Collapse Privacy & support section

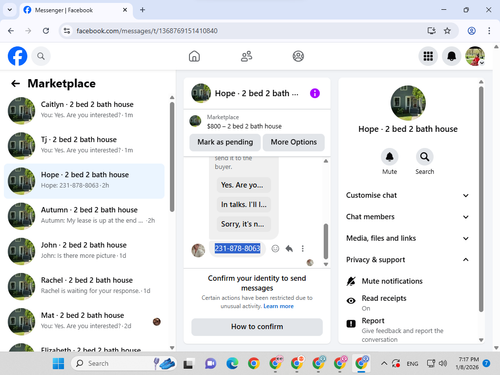[408, 260]
